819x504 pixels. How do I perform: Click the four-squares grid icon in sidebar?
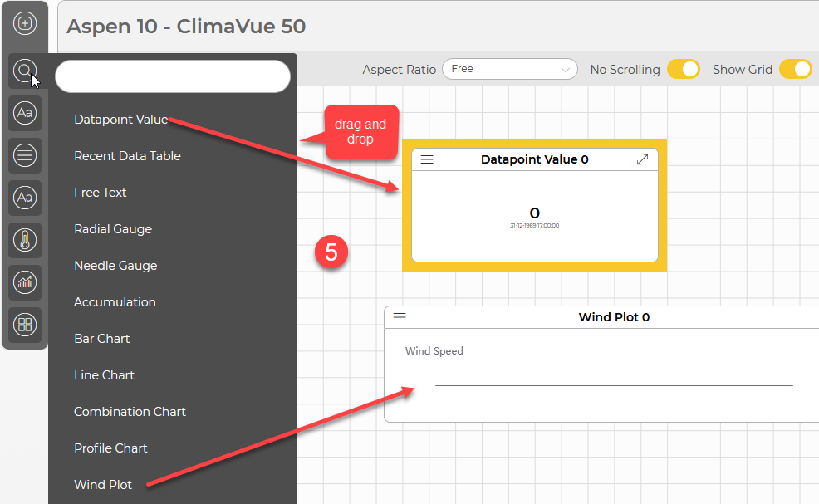click(x=25, y=325)
